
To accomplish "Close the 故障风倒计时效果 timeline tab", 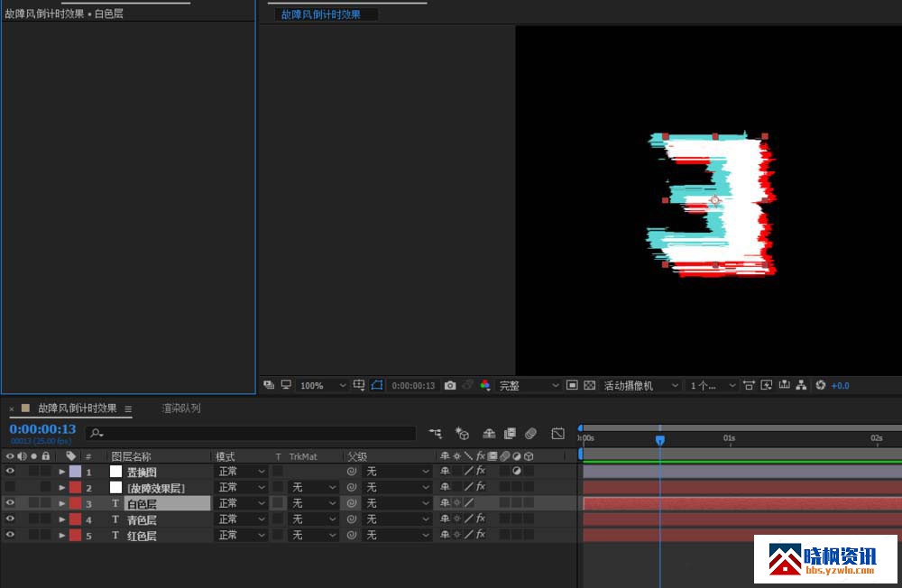I will coord(12,409).
